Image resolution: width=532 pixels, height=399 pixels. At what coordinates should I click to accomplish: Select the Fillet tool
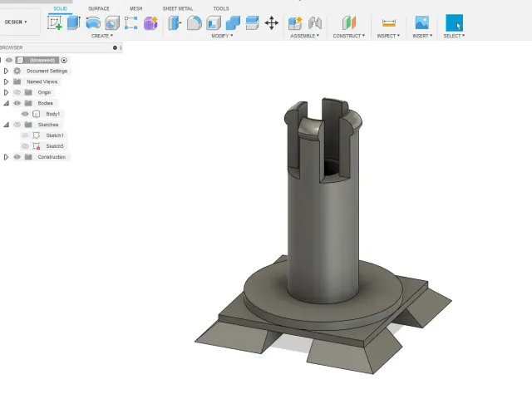[194, 23]
